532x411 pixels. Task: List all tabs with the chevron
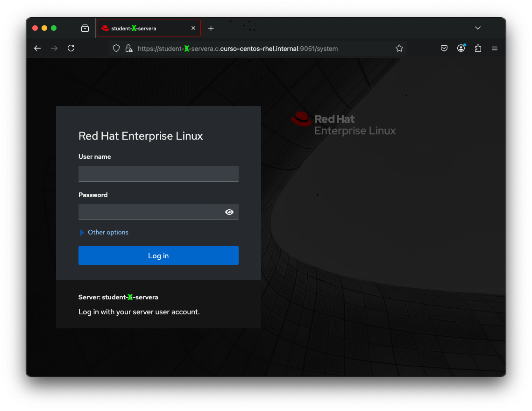tap(477, 28)
